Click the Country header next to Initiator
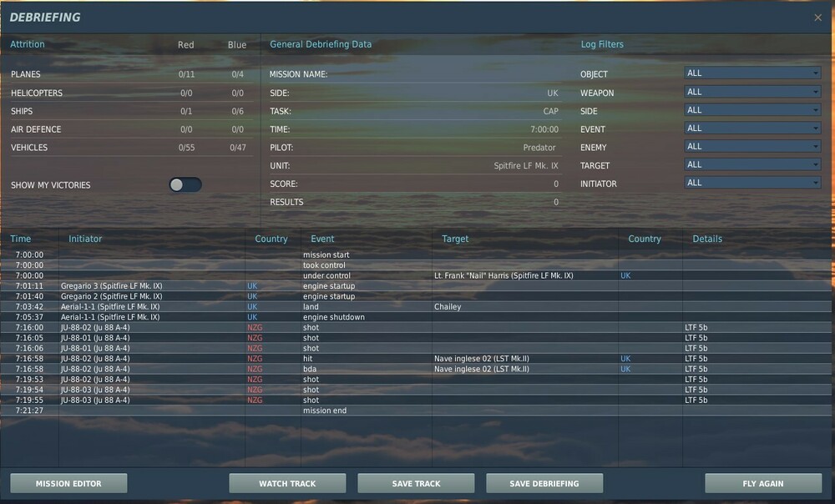Viewport: 835px width, 504px height. pyautogui.click(x=271, y=239)
